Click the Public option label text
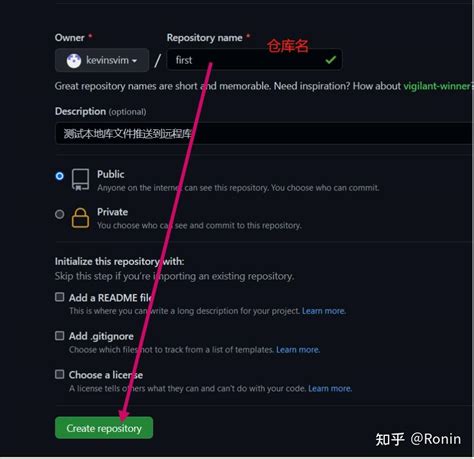Screen dimensions: 474x459 click(x=111, y=174)
